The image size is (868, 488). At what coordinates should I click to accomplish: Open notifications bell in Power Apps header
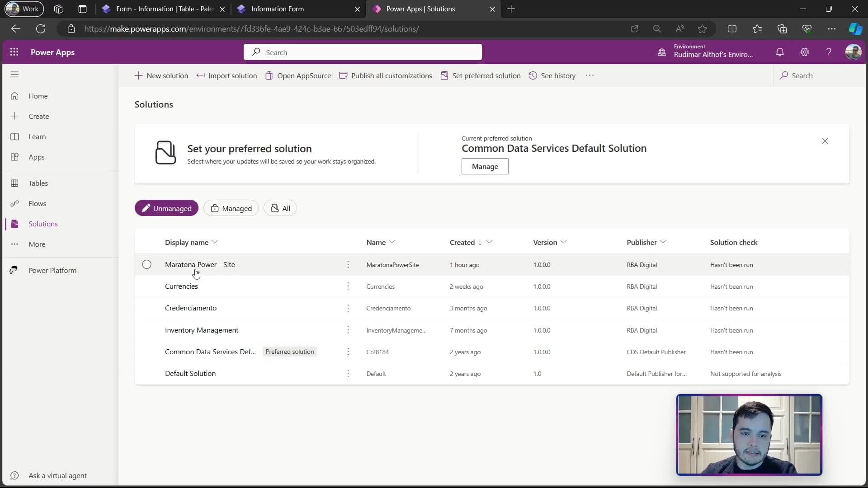click(x=780, y=52)
